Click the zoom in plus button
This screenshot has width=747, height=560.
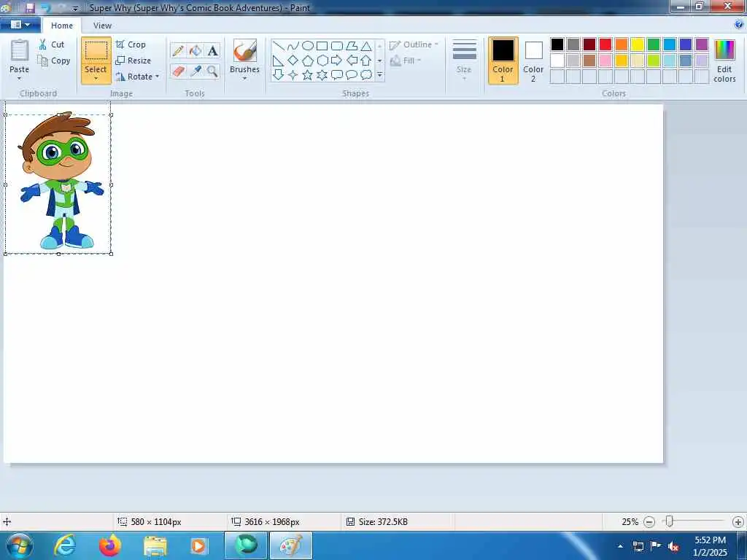(738, 522)
